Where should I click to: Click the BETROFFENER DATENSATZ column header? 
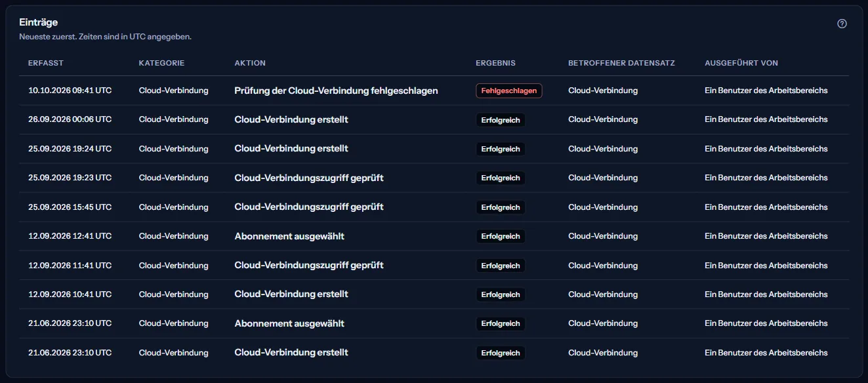(621, 63)
